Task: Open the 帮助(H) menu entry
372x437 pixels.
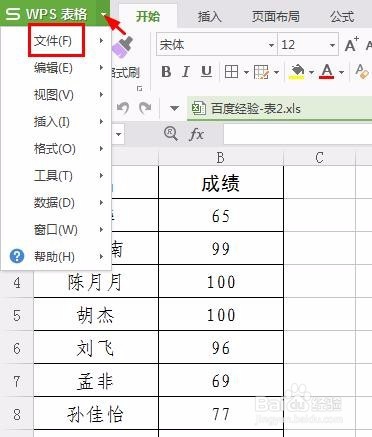Action: (56, 257)
